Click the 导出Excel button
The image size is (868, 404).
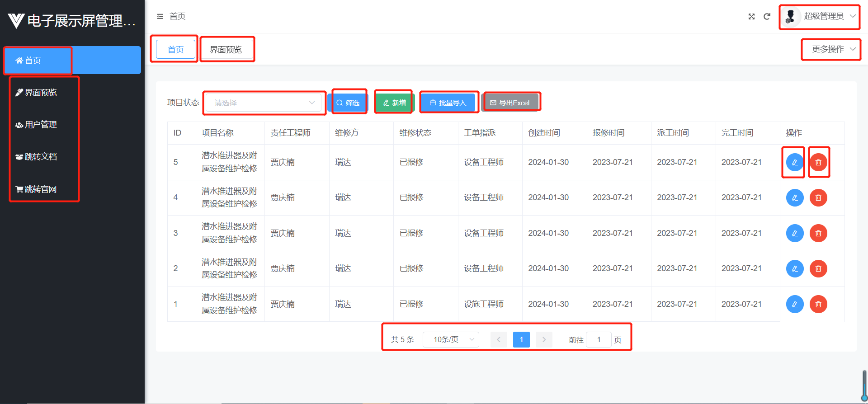510,103
